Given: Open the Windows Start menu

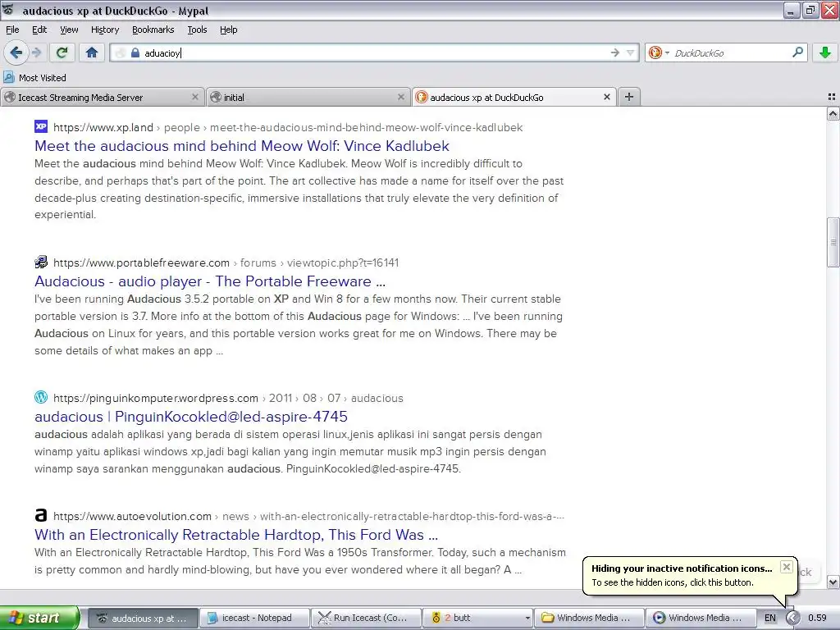Looking at the screenshot, I should coord(39,618).
